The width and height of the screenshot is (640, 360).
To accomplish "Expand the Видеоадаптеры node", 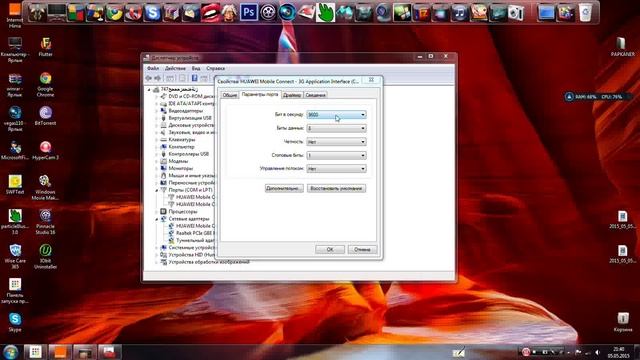I will pyautogui.click(x=157, y=111).
